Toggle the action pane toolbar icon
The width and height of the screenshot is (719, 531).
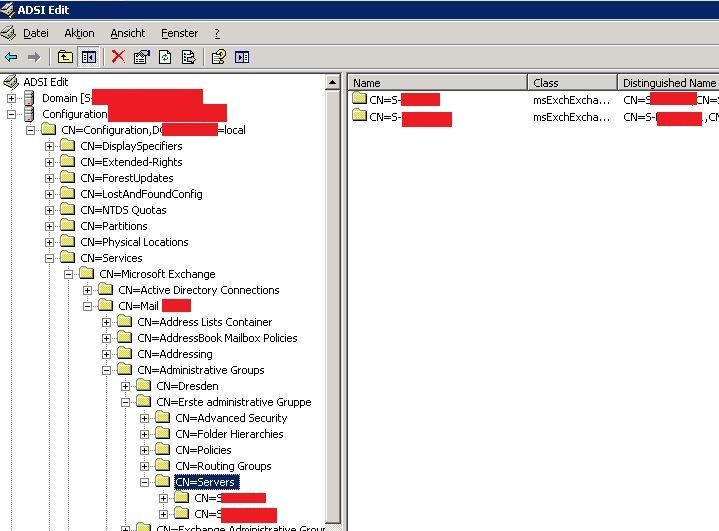point(242,57)
